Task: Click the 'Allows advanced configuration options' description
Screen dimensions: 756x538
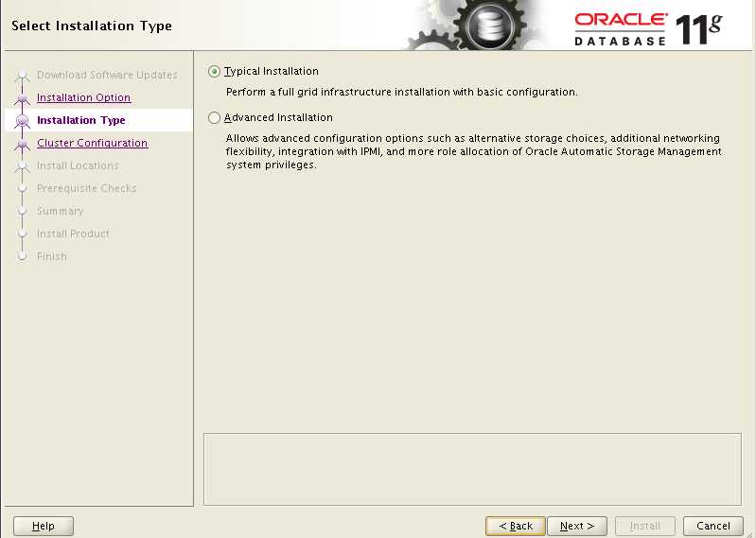Action: click(474, 151)
